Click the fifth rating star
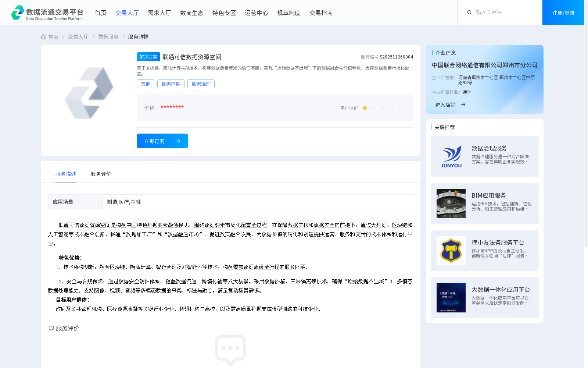588x368 pixels. click(x=400, y=108)
